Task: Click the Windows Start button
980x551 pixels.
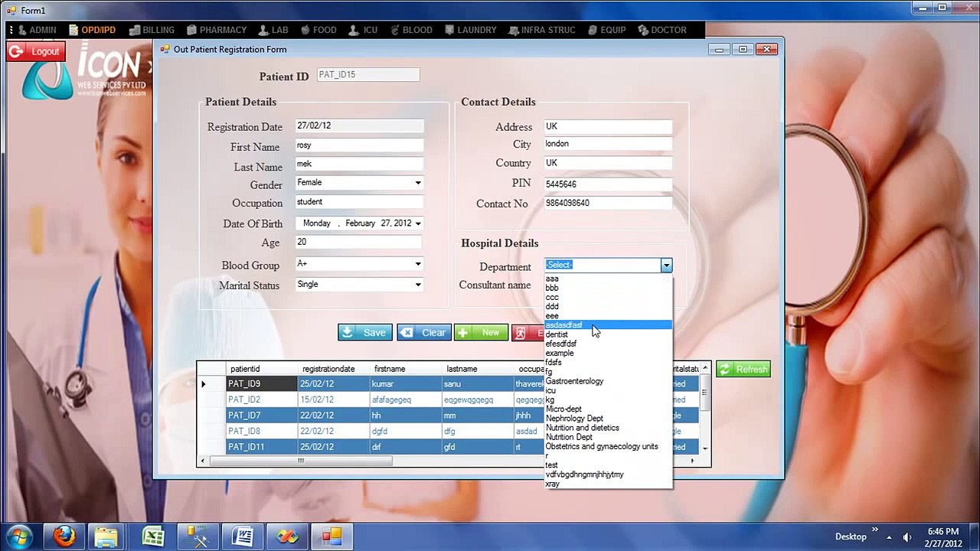Action: [18, 536]
